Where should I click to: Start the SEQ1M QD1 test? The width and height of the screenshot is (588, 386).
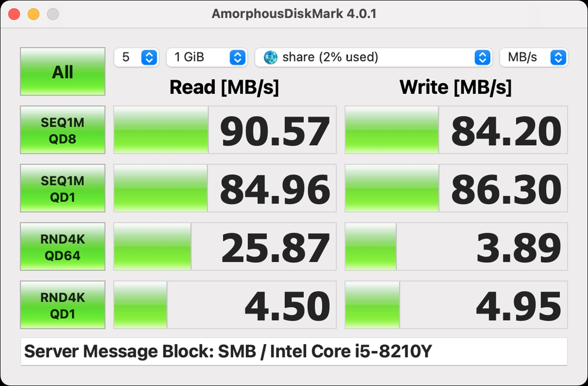[62, 188]
